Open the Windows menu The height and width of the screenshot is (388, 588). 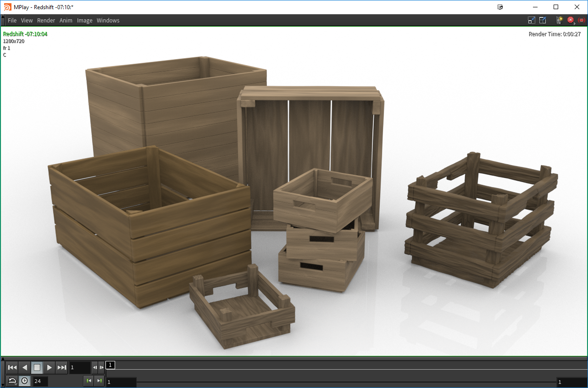[x=108, y=21]
